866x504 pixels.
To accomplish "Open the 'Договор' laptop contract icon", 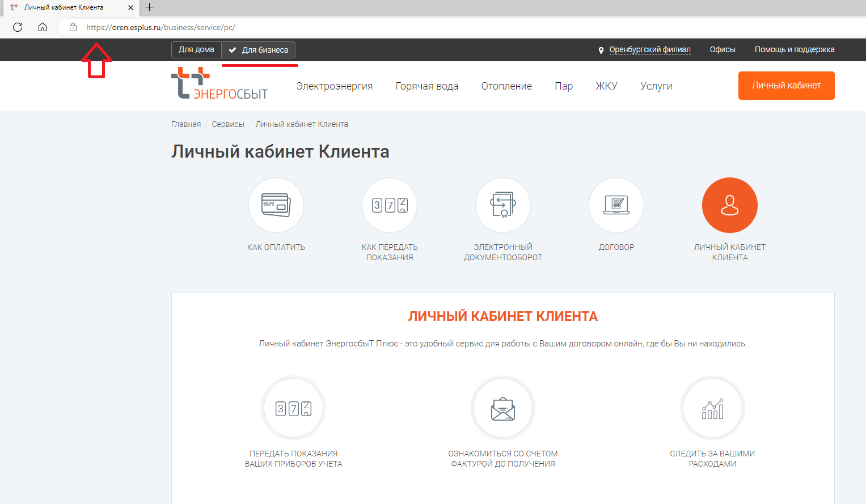I will (616, 205).
